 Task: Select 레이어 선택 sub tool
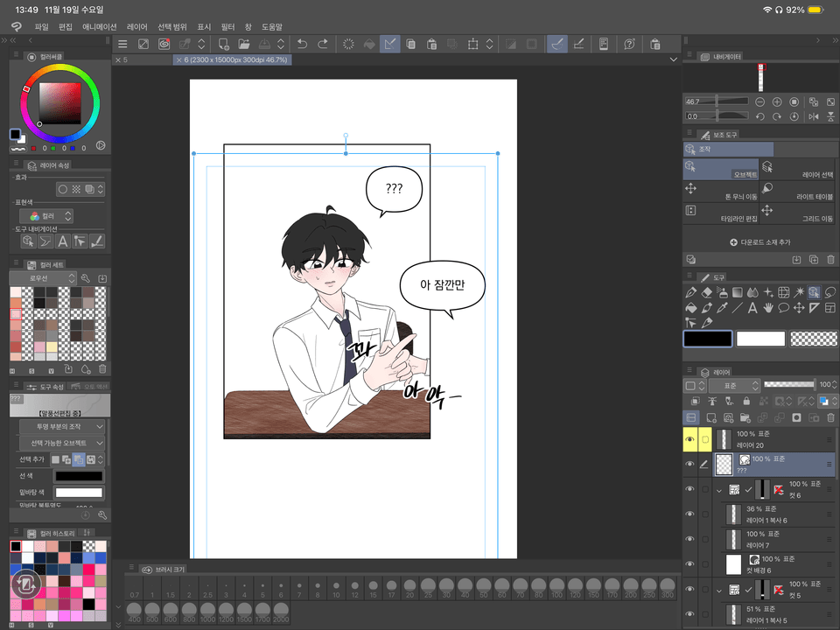point(798,169)
